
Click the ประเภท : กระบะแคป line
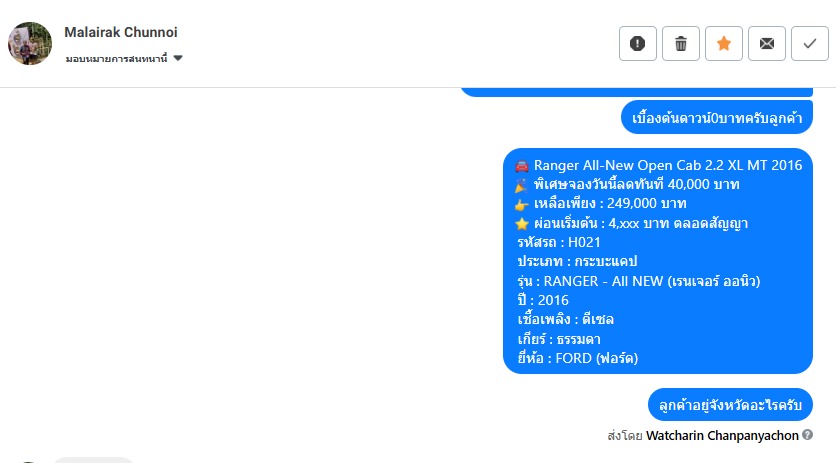[577, 261]
